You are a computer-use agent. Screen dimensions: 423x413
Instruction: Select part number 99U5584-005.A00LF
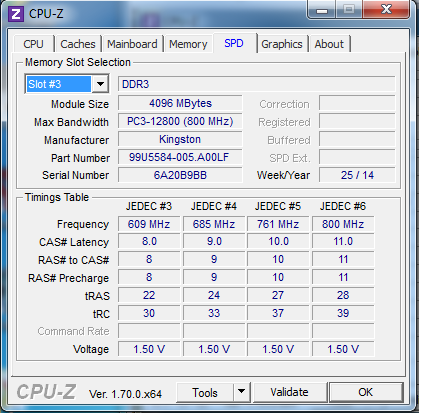coord(180,157)
